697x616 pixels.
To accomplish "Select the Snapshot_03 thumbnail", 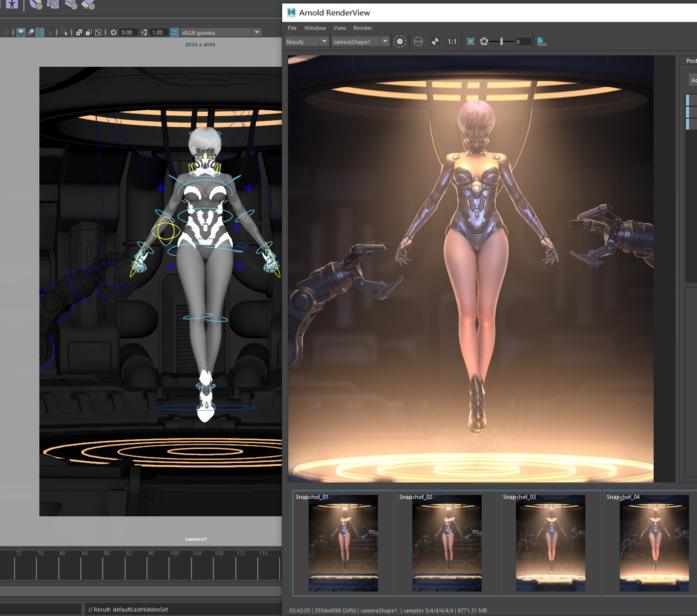I will click(550, 542).
